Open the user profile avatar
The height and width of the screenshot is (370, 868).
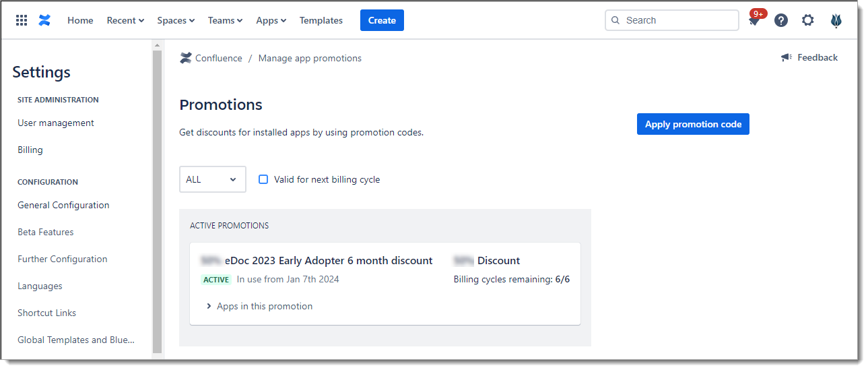coord(836,20)
